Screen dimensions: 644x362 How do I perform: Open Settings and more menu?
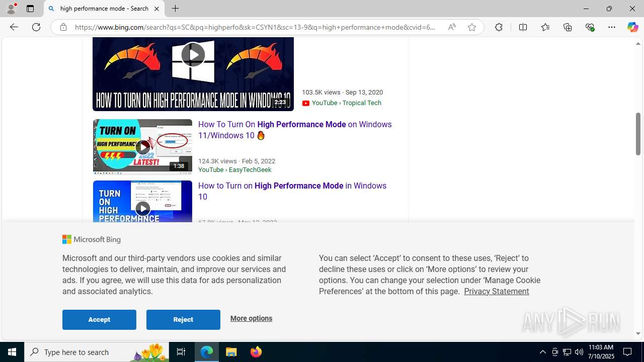tap(612, 27)
